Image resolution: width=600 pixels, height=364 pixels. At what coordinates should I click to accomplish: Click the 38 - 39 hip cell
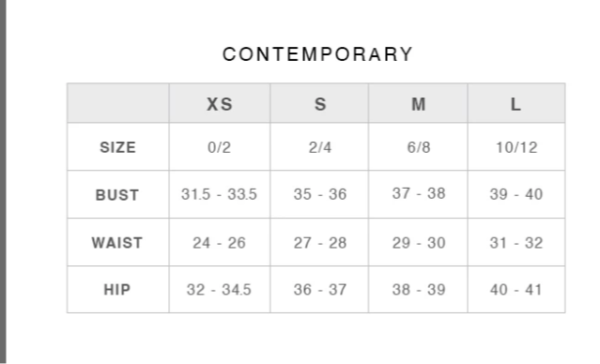[x=418, y=290]
